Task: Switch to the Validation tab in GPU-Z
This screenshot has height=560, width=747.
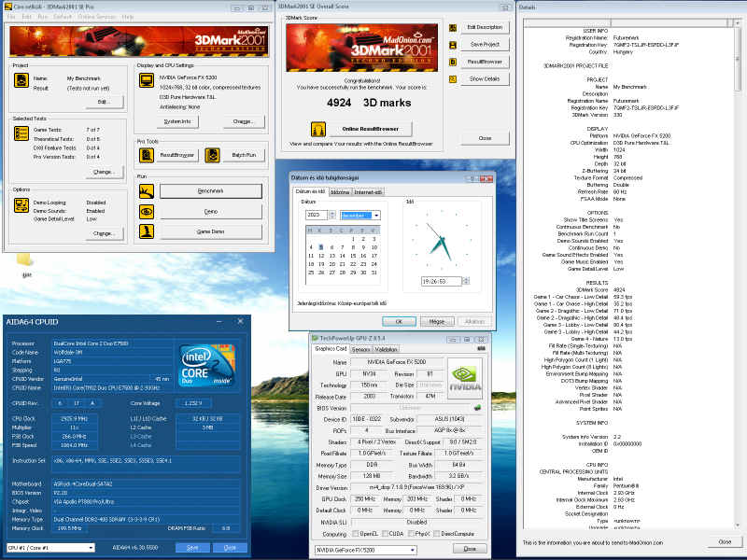Action: pos(386,349)
